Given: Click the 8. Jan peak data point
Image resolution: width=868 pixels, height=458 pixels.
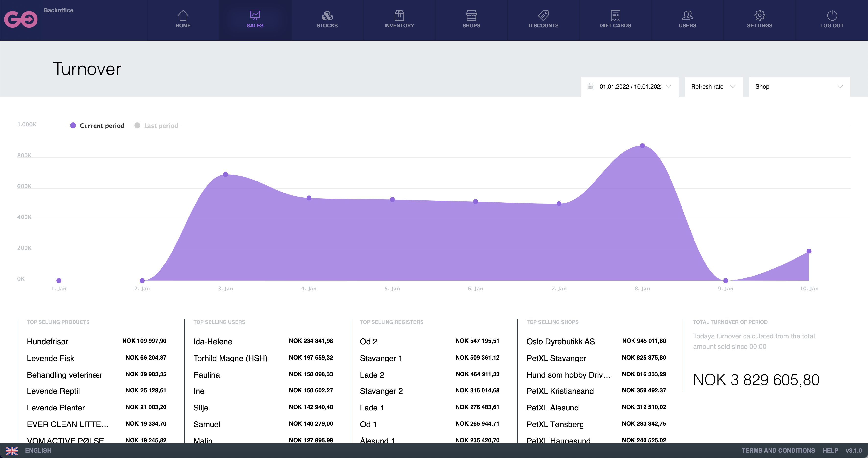Looking at the screenshot, I should pos(642,146).
